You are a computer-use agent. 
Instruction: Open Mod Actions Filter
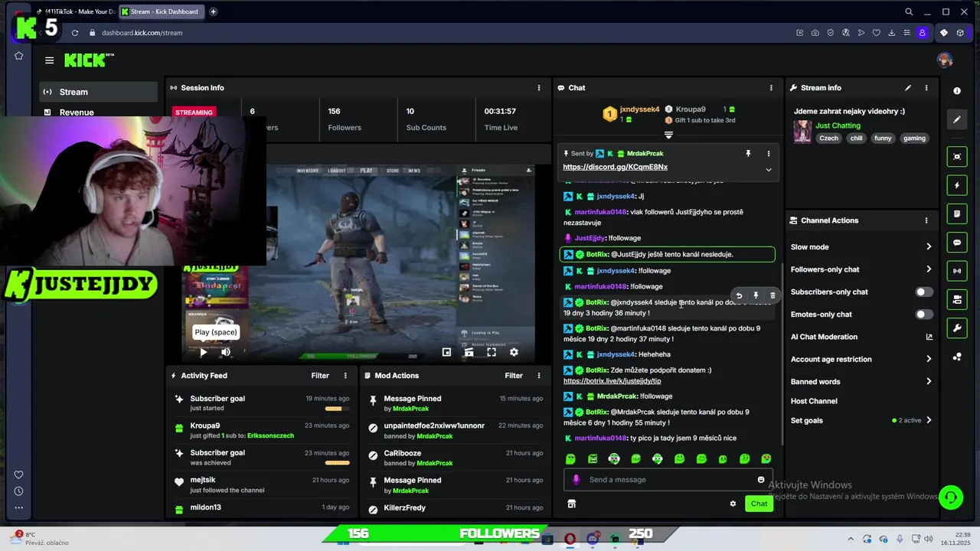(514, 376)
